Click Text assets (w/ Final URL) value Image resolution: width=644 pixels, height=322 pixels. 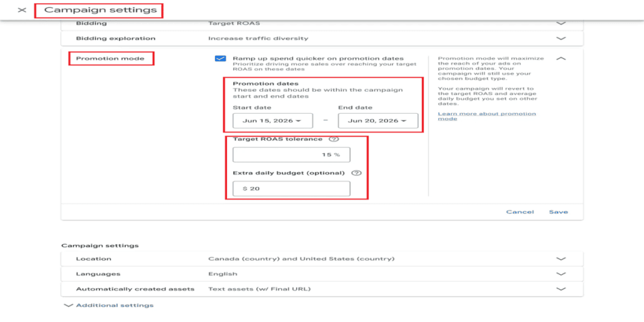260,289
